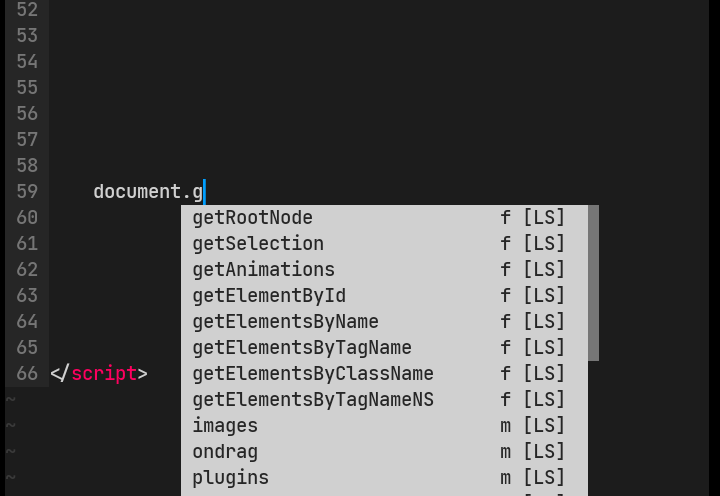
Task: Click line number 59 in gutter
Action: tap(27, 192)
